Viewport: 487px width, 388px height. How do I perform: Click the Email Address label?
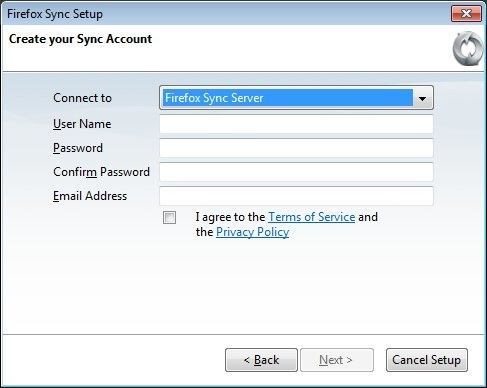[x=90, y=196]
